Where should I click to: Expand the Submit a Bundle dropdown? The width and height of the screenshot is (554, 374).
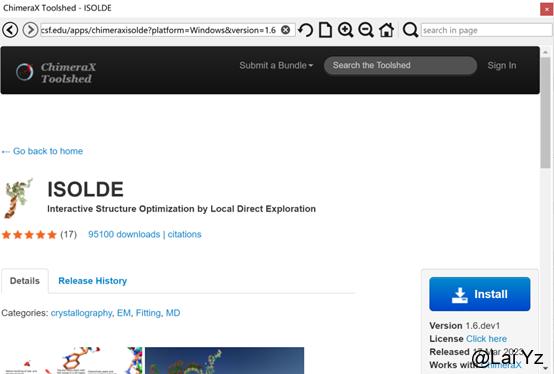point(276,65)
